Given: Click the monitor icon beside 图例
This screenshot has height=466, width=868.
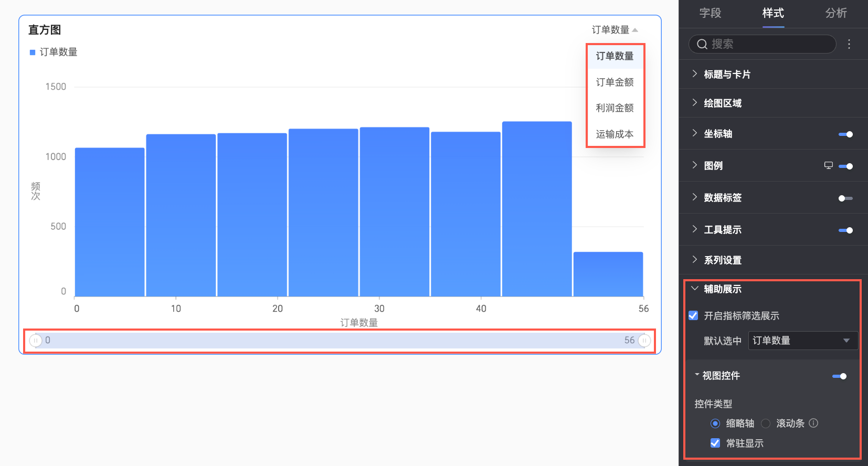Looking at the screenshot, I should [x=829, y=165].
